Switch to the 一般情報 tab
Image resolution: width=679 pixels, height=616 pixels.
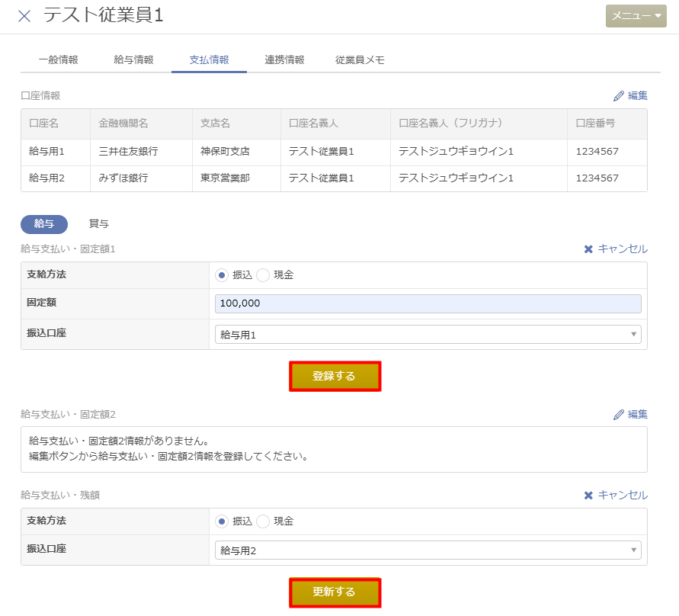(58, 59)
